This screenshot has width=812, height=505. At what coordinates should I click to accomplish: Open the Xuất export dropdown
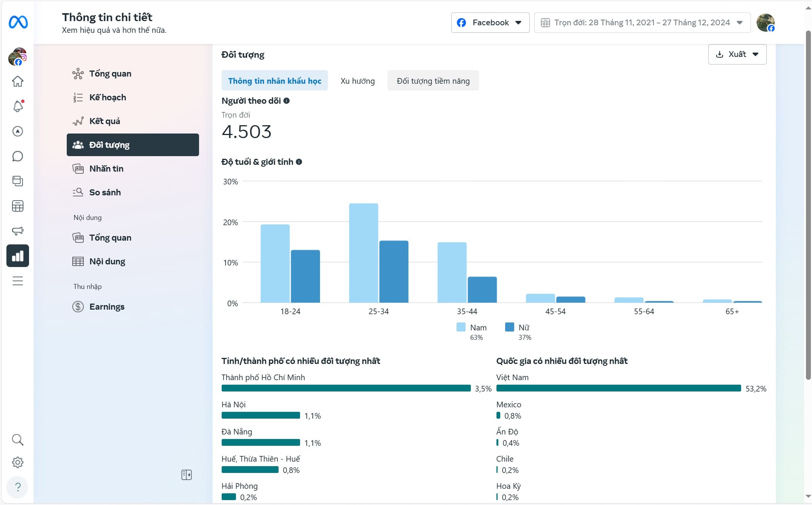(x=737, y=54)
